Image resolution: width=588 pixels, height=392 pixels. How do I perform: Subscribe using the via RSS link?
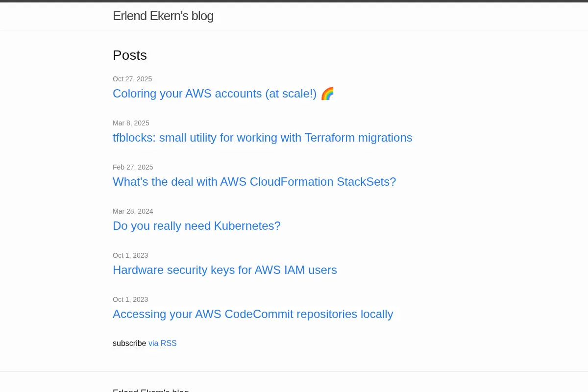(163, 343)
